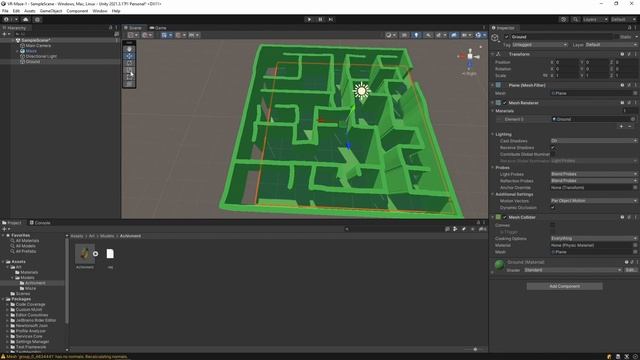Add material element with plus button
640x360 pixels.
[622, 127]
